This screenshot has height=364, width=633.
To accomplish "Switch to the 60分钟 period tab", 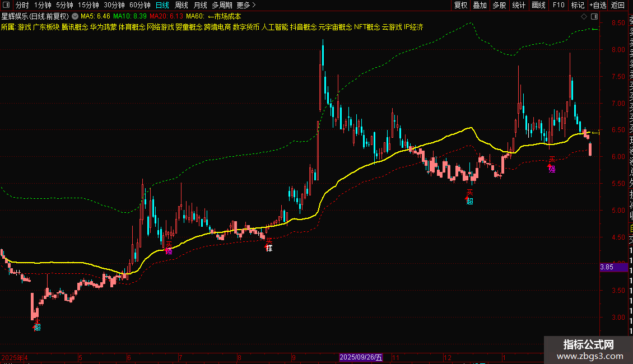I will pos(140,5).
